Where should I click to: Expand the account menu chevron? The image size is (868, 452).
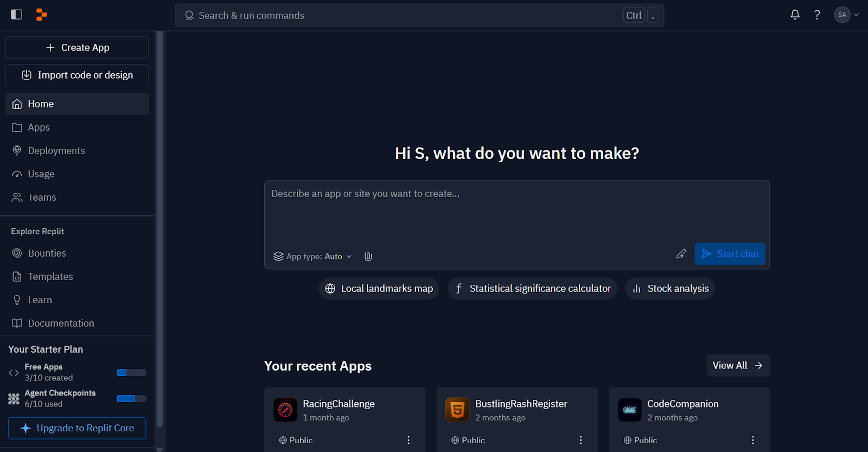856,15
